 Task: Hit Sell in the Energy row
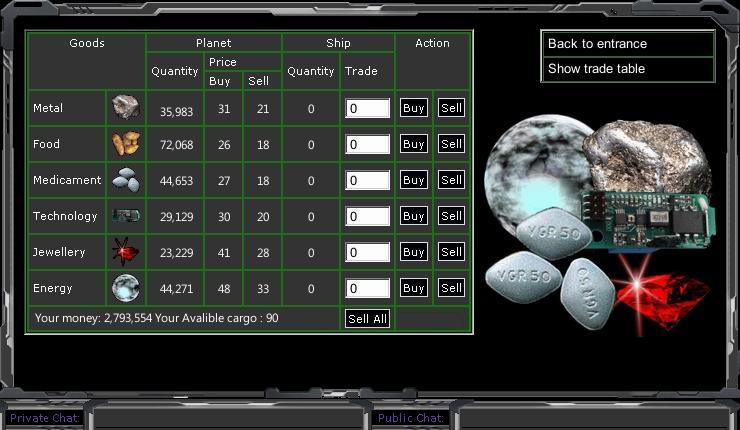451,288
